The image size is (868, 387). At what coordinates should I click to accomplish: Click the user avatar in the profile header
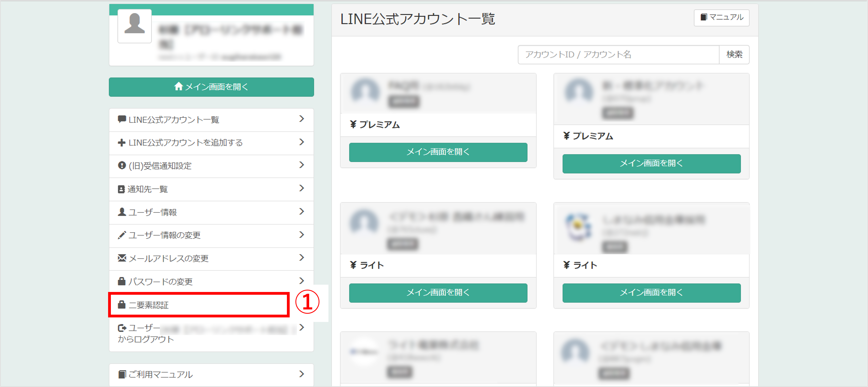(x=134, y=26)
